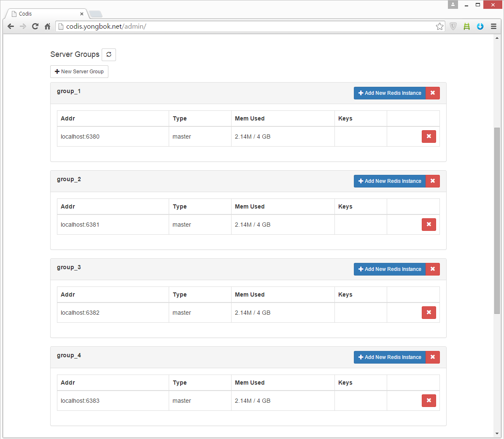504x439 pixels.
Task: Reload the current page
Action: [35, 27]
